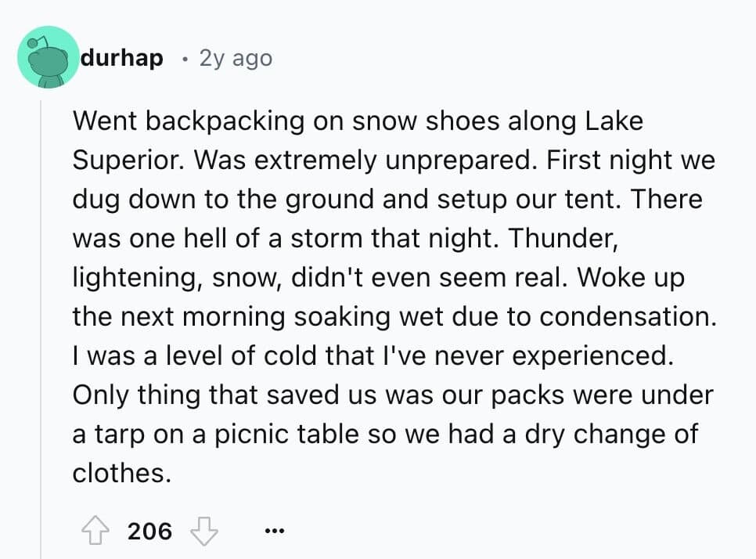Click the "2y ago" timestamp

coord(236,58)
